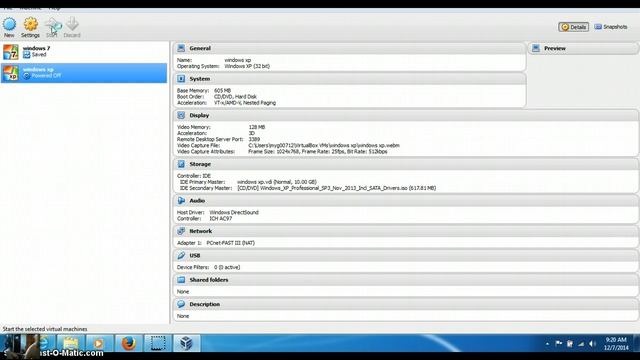
Task: Click the "CD/DVD, Hard Disk" boot order value
Action: click(235, 97)
